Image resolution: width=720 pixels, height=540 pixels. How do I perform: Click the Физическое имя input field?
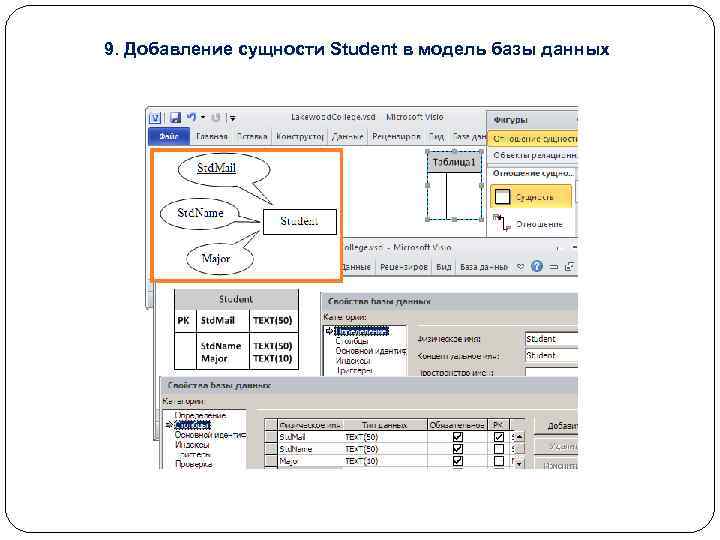[x=551, y=339]
